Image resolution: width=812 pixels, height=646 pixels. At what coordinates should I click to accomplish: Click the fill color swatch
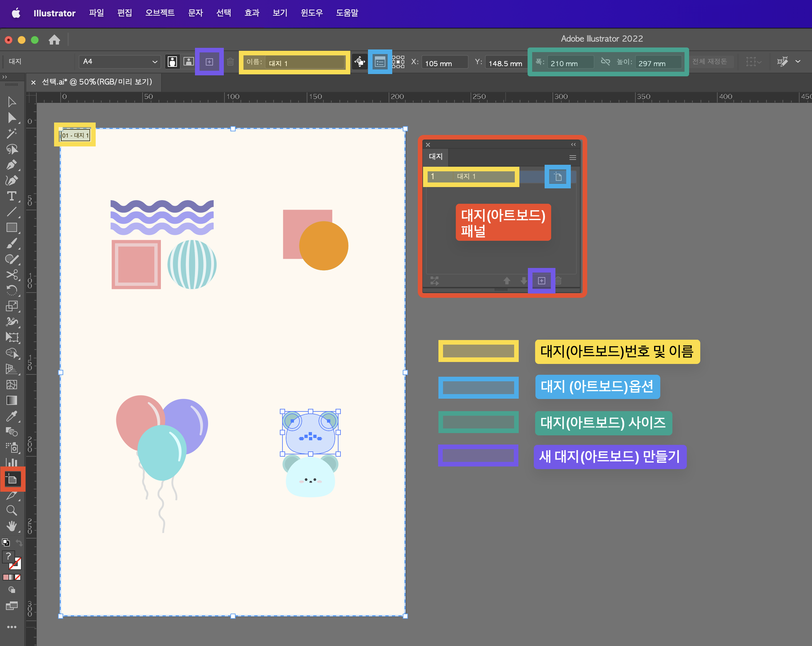pos(8,556)
